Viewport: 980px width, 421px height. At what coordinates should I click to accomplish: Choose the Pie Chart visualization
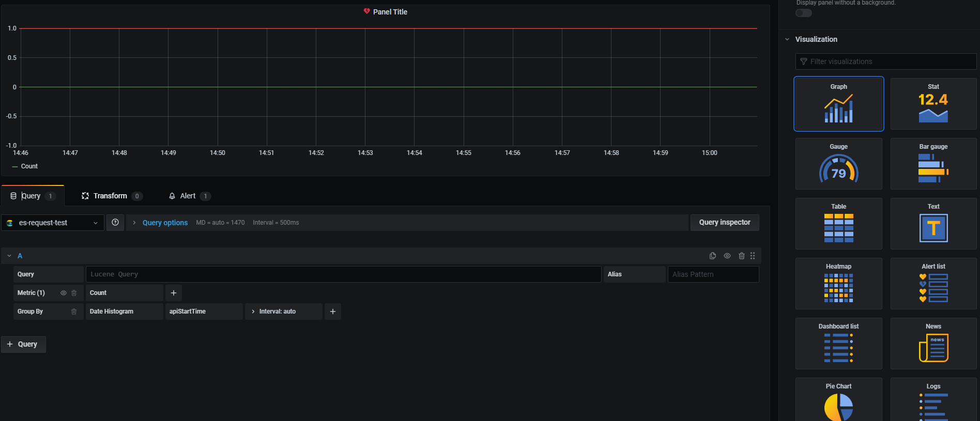[839, 400]
